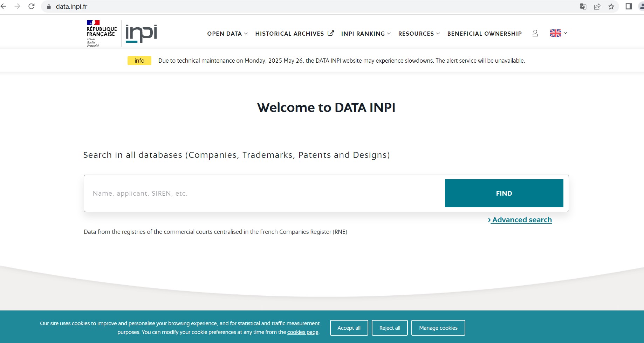Viewport: 644px width, 343px height.
Task: Click the external link icon beside Historical Archives
Action: tap(330, 33)
